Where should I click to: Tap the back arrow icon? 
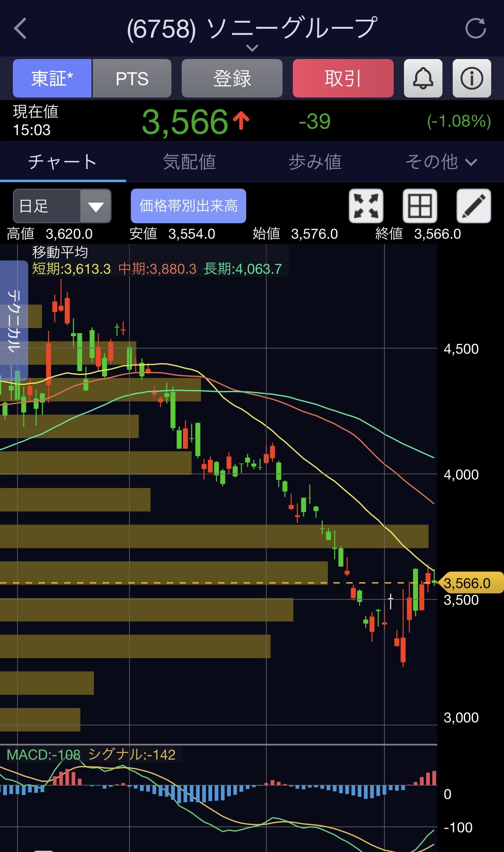tap(21, 29)
